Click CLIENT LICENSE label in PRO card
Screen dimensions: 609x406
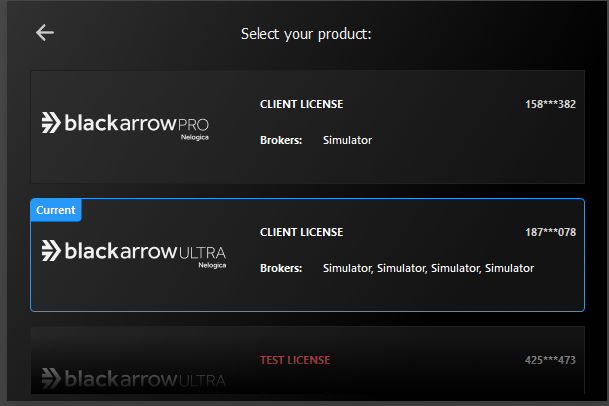(x=301, y=104)
